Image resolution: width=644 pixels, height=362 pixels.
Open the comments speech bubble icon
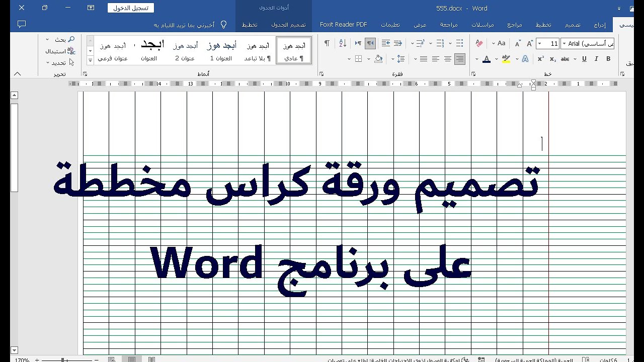click(x=21, y=24)
